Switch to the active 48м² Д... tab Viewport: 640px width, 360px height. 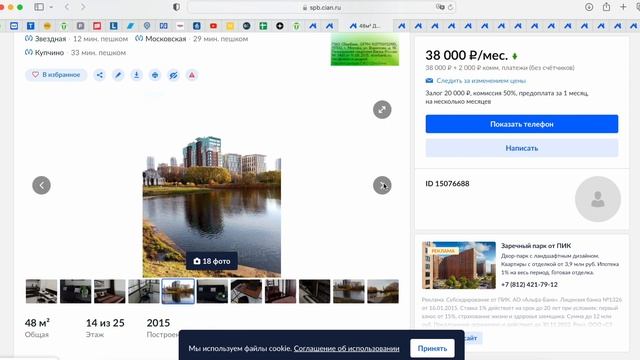point(365,26)
